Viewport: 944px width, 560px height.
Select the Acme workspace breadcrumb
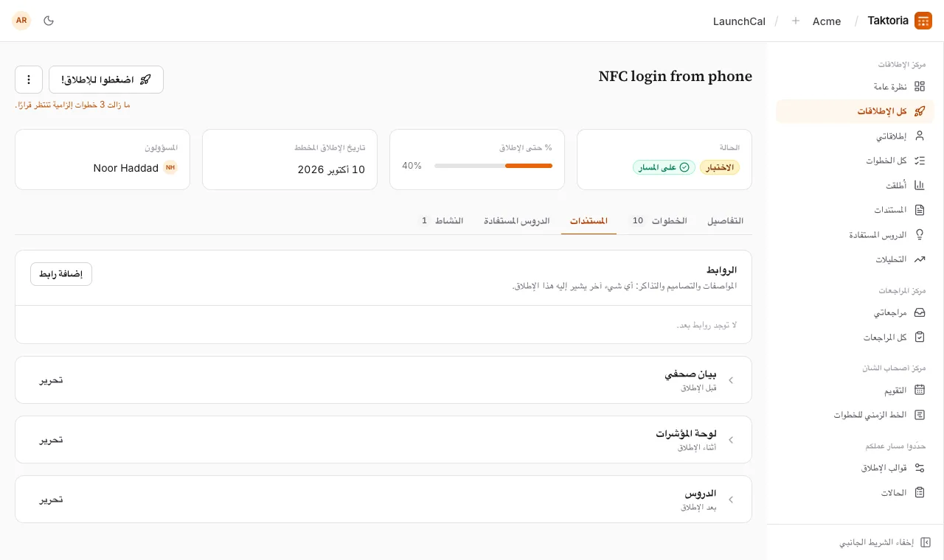tap(827, 21)
